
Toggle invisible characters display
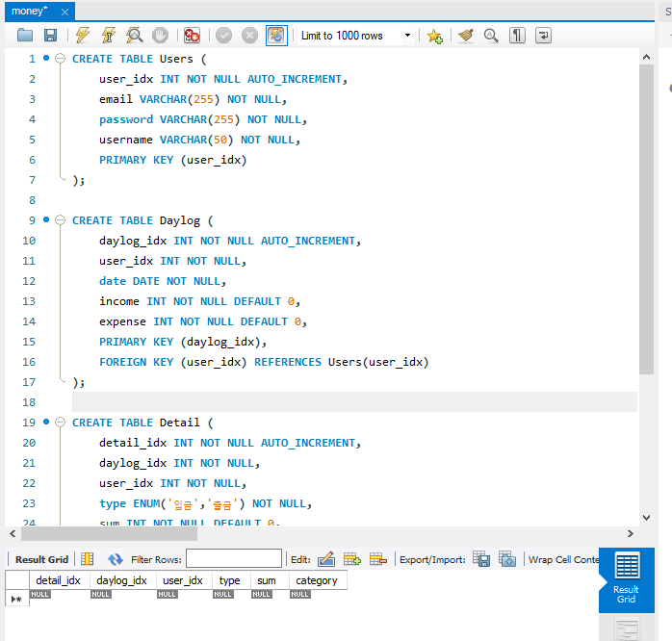518,36
